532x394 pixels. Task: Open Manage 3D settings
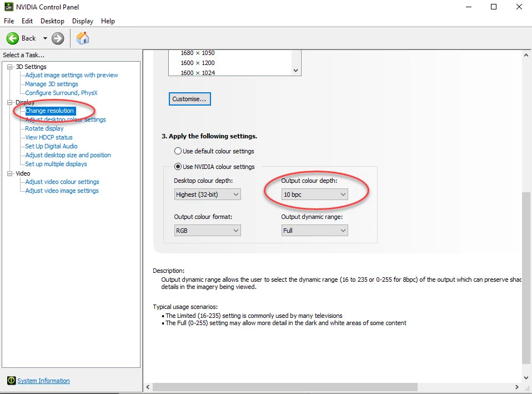[x=52, y=84]
